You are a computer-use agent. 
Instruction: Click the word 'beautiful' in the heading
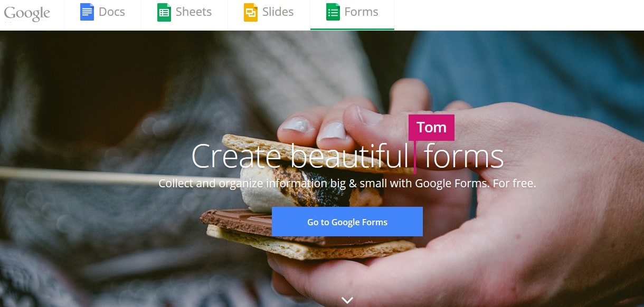[x=350, y=157]
